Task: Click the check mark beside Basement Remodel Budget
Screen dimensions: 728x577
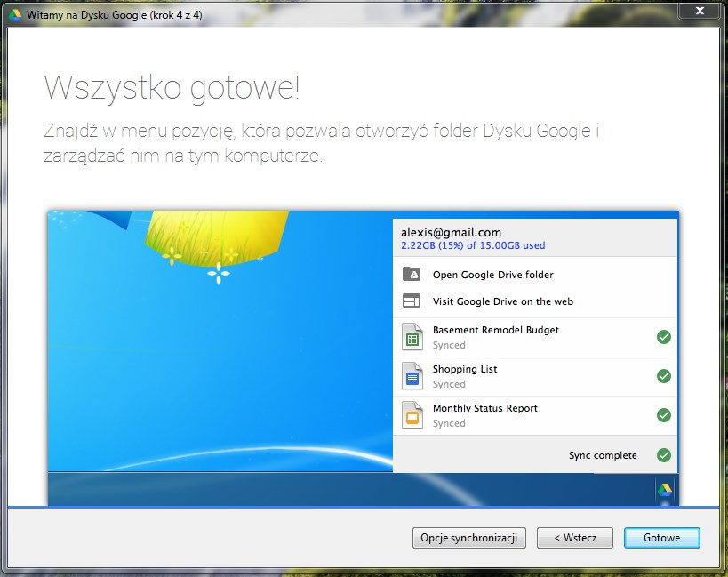Action: [664, 337]
